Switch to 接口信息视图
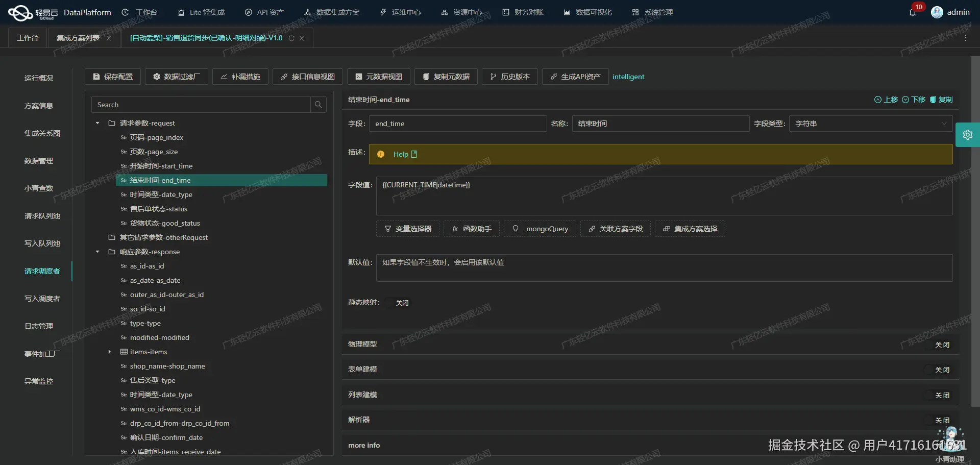The height and width of the screenshot is (465, 980). coord(308,77)
